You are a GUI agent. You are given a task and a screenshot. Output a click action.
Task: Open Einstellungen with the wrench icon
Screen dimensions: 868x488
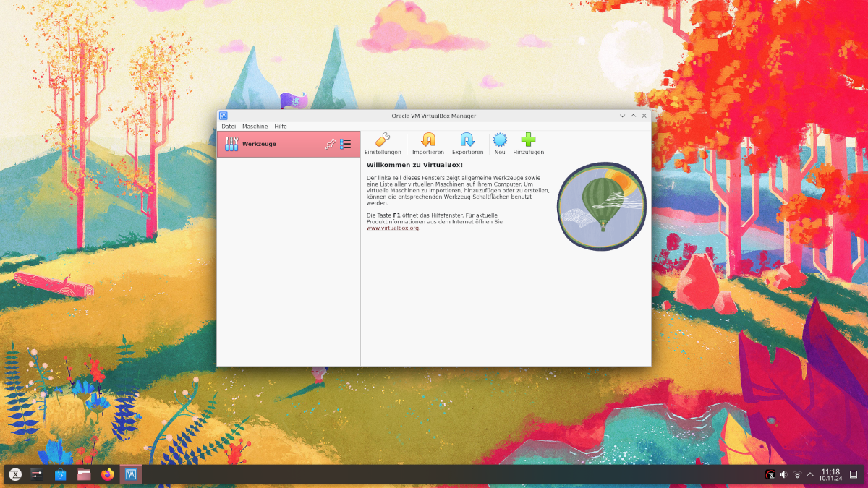click(383, 144)
